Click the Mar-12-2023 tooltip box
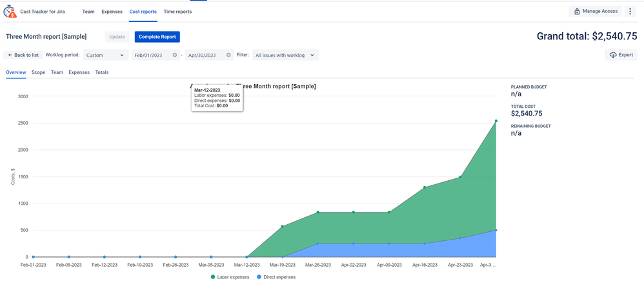The height and width of the screenshot is (281, 644). 217,98
